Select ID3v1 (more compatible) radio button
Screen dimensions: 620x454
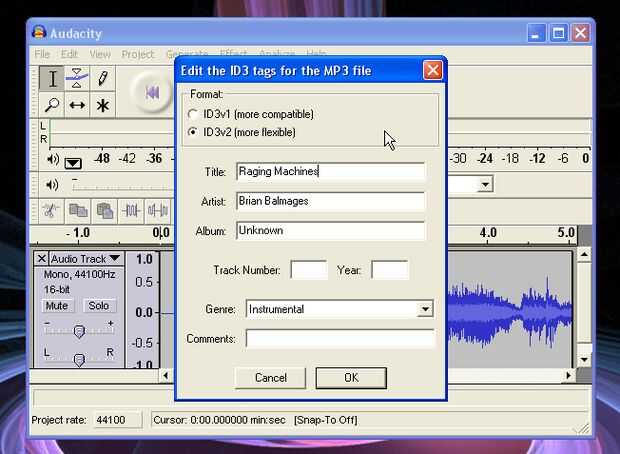[x=193, y=114]
